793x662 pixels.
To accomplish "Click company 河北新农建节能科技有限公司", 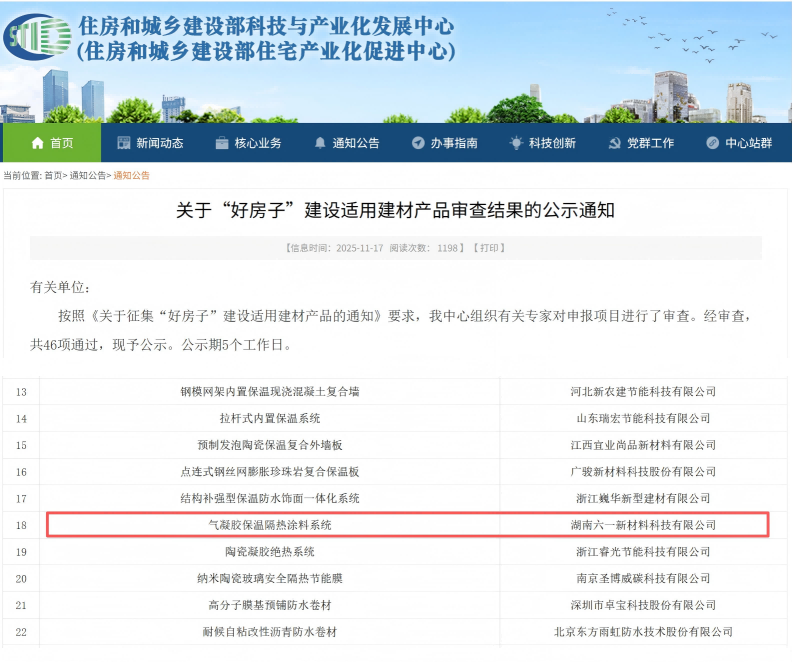I will pos(643,391).
